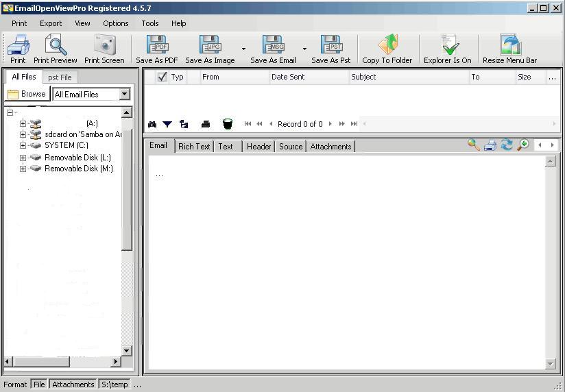Viewport: 565px width, 392px height.
Task: Open the Attachments tab in preview pane
Action: pos(330,146)
